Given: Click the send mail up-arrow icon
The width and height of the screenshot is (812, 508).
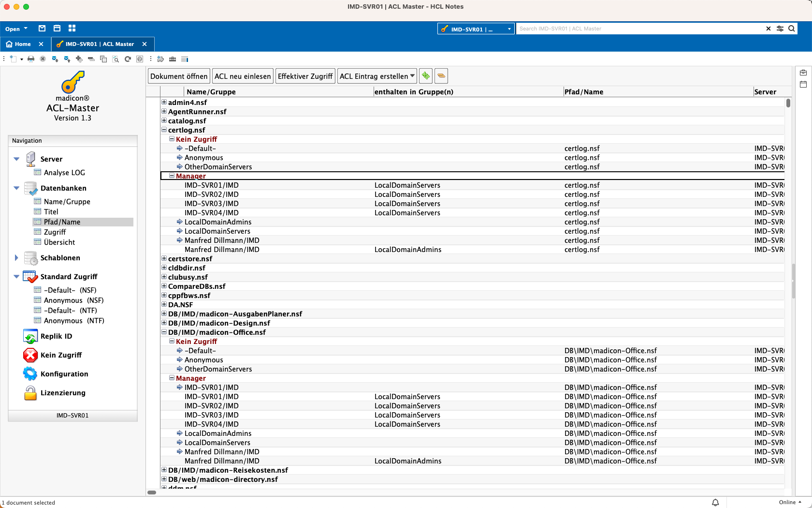Looking at the screenshot, I should (67, 59).
